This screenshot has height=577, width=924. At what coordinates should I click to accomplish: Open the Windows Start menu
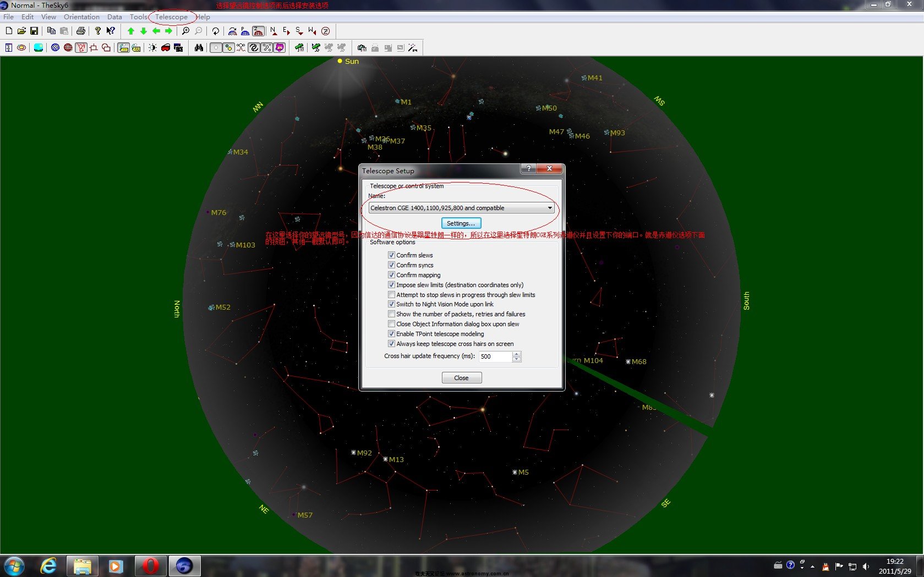coord(14,566)
